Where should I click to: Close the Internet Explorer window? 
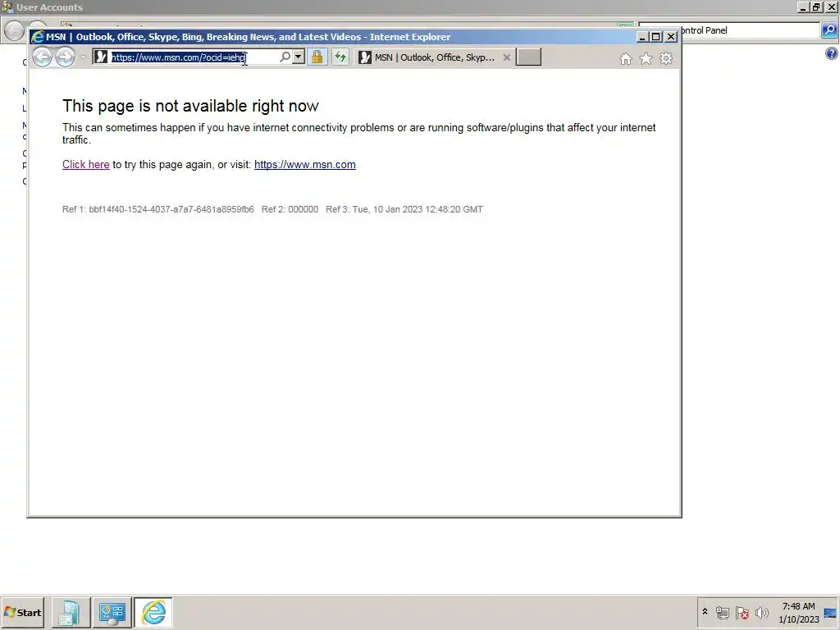click(x=671, y=36)
